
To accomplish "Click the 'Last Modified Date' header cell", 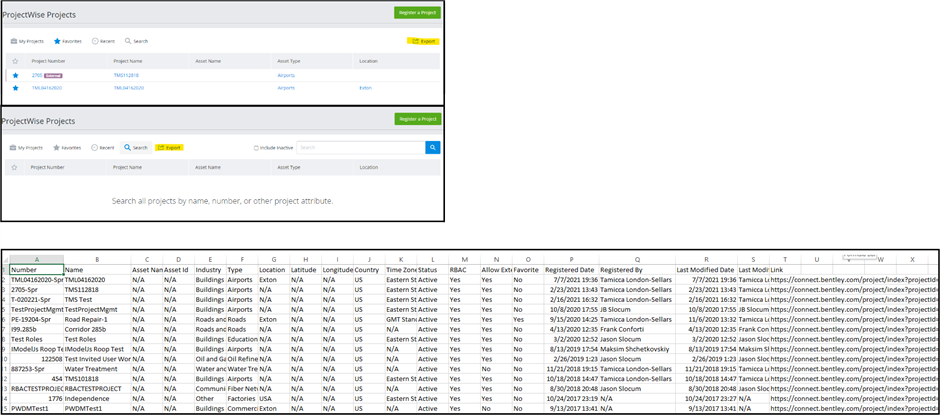I will 706,270.
